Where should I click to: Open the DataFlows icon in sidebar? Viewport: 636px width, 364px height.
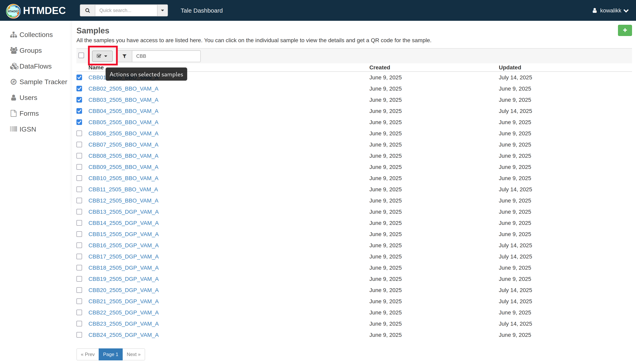point(14,66)
